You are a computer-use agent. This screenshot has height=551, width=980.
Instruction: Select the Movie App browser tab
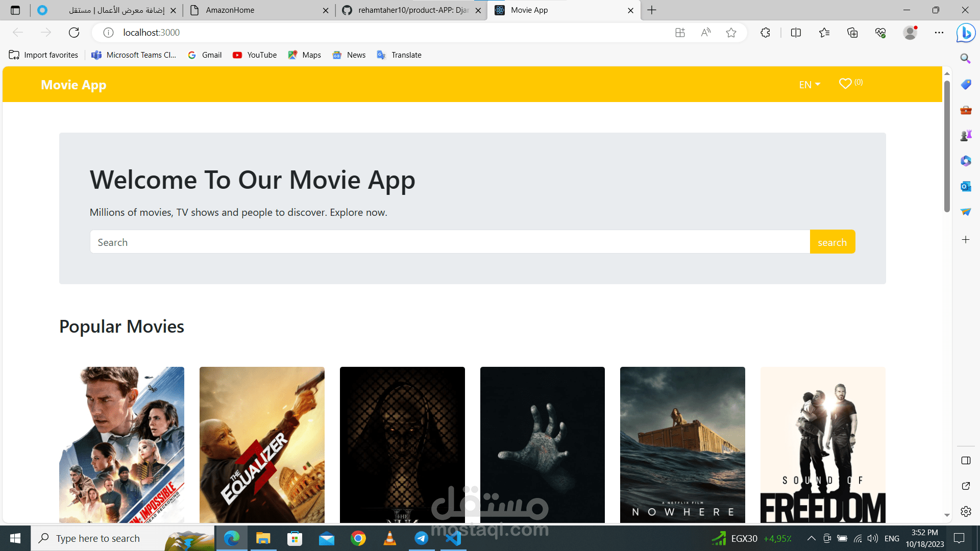pos(563,10)
